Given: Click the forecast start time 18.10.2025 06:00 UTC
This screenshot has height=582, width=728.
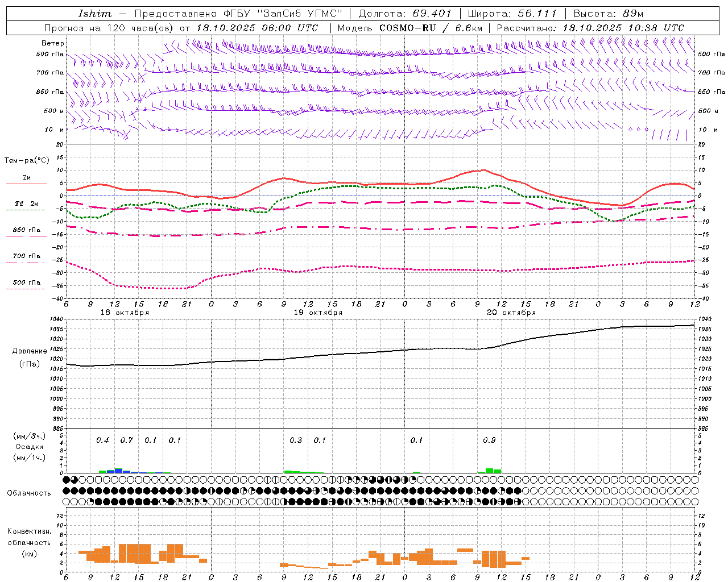Looking at the screenshot, I should click(x=257, y=28).
